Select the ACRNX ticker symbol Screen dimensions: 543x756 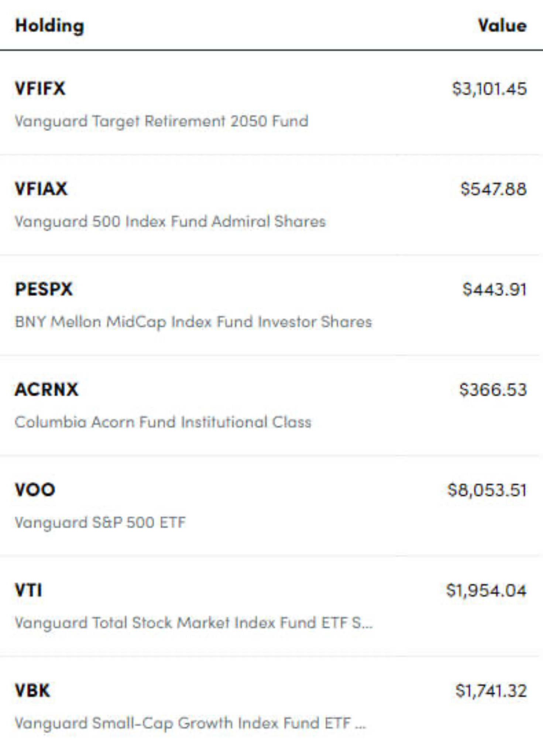click(47, 390)
